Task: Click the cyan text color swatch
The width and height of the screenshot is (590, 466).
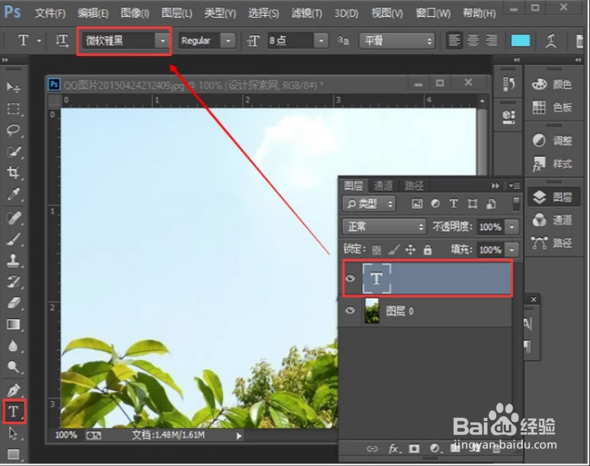Action: coord(520,41)
